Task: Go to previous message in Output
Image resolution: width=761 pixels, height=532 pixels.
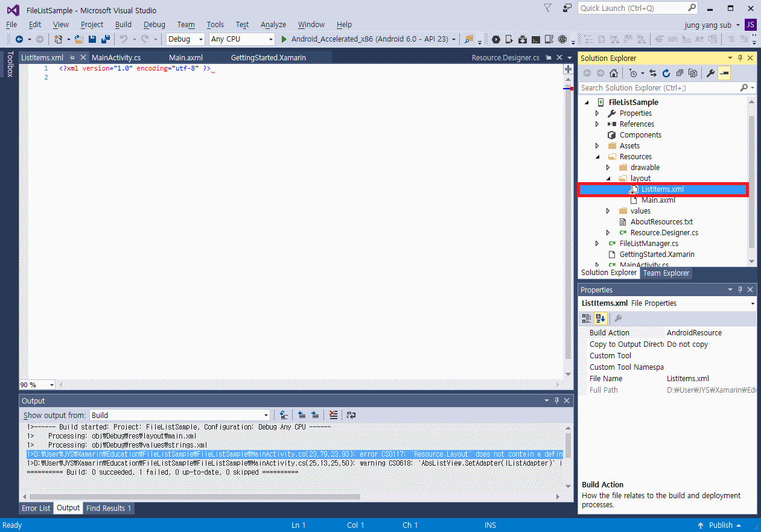Action: 302,415
